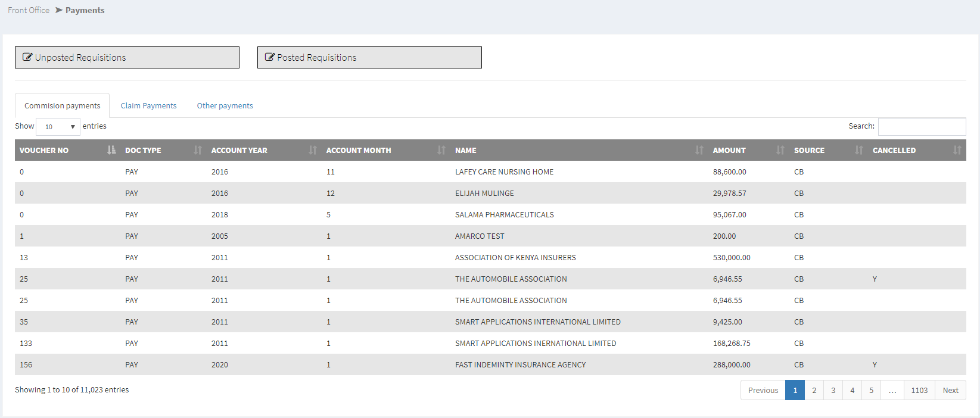Open Posted Requisitions
Image resolution: width=980 pixels, height=418 pixels.
[369, 58]
